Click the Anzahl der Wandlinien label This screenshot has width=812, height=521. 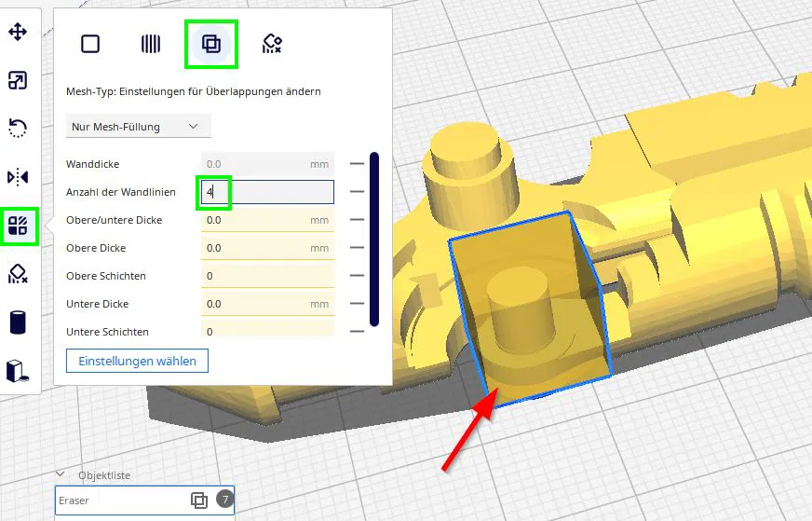click(121, 192)
